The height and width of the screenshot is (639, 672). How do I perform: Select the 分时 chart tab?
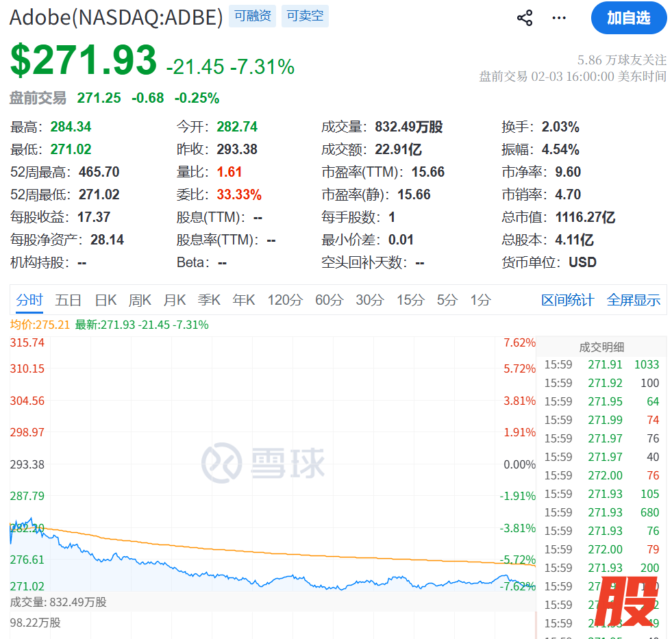pos(29,300)
